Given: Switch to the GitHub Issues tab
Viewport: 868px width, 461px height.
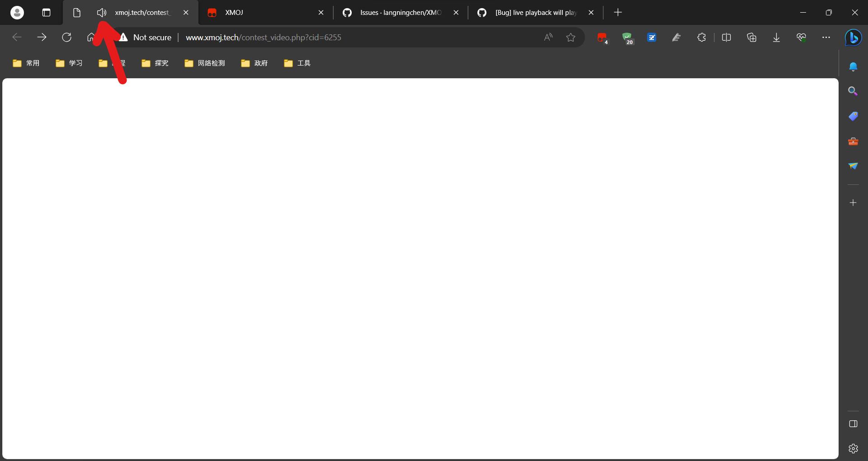Looking at the screenshot, I should [x=398, y=12].
